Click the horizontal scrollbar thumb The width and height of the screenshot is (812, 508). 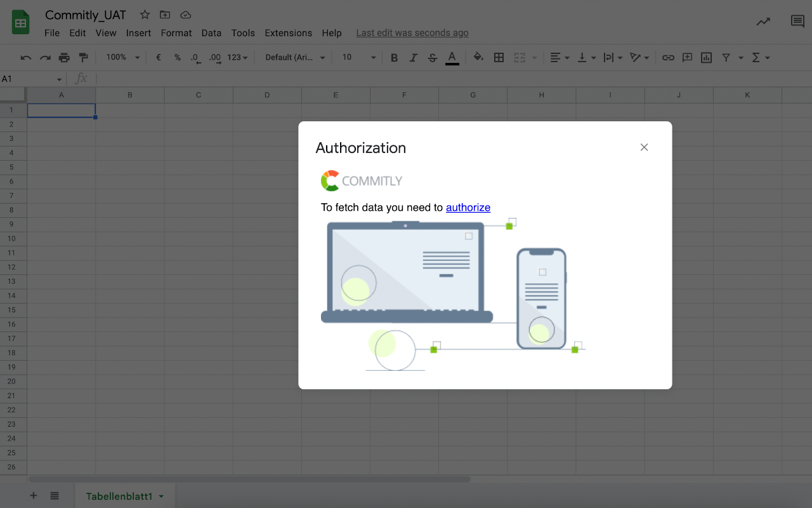[249, 479]
